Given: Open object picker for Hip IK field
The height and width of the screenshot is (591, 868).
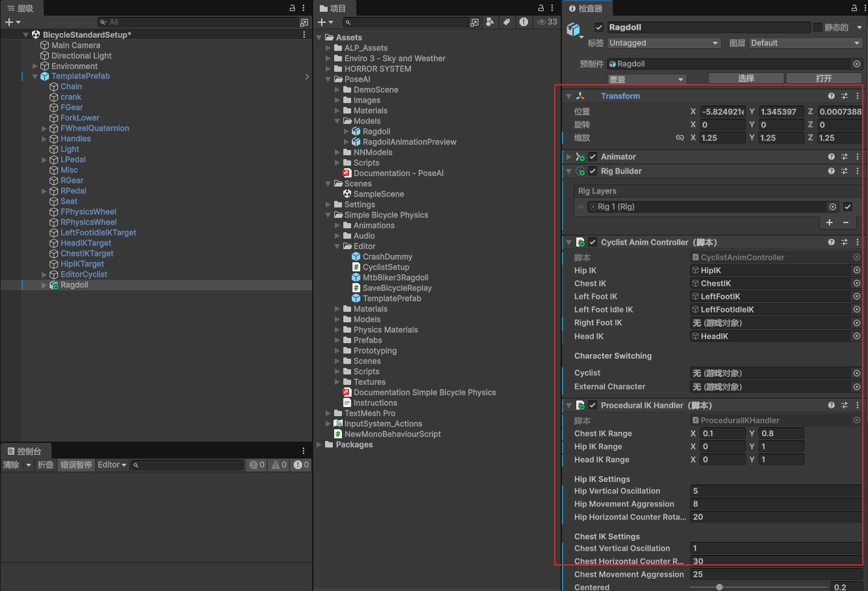Looking at the screenshot, I should 856,270.
